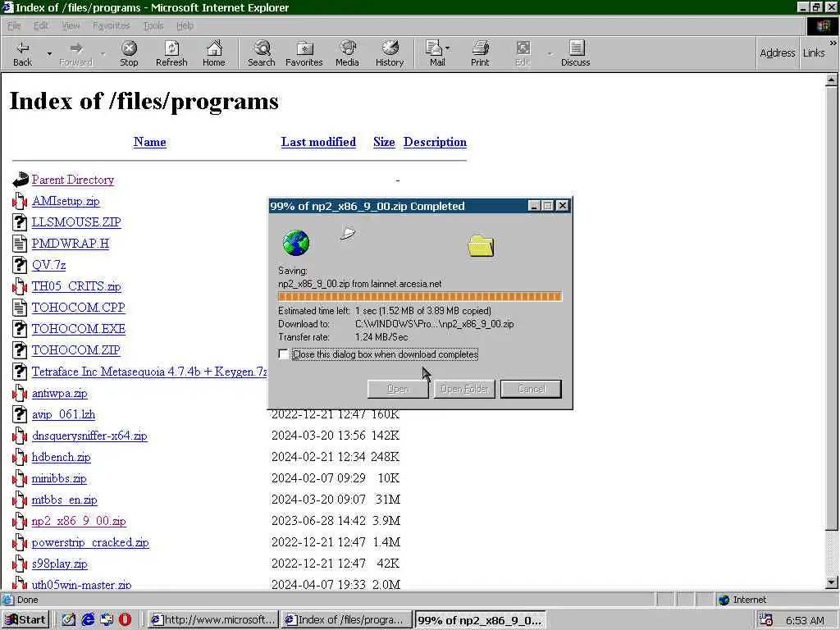This screenshot has width=840, height=630.
Task: Reload page with Refresh icon
Action: [171, 53]
